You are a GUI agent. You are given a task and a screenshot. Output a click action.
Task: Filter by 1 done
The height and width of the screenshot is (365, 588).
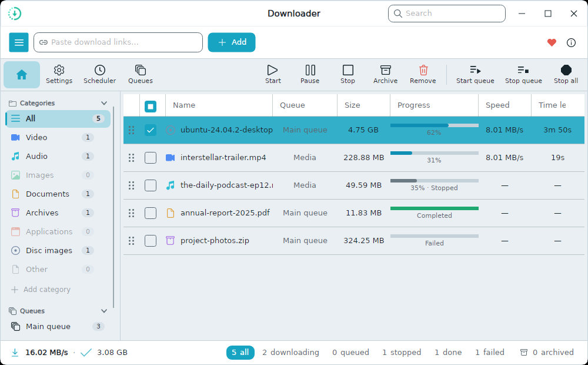(448, 353)
